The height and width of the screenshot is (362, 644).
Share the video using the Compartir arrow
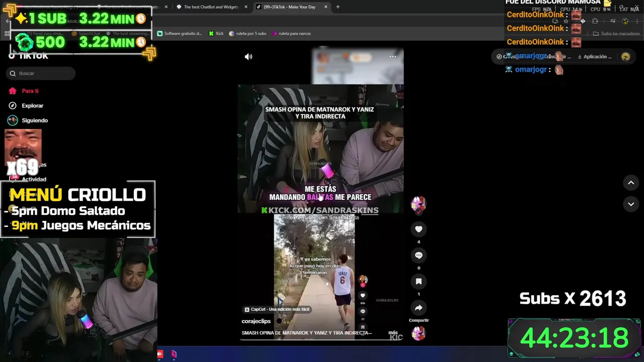[x=419, y=308]
